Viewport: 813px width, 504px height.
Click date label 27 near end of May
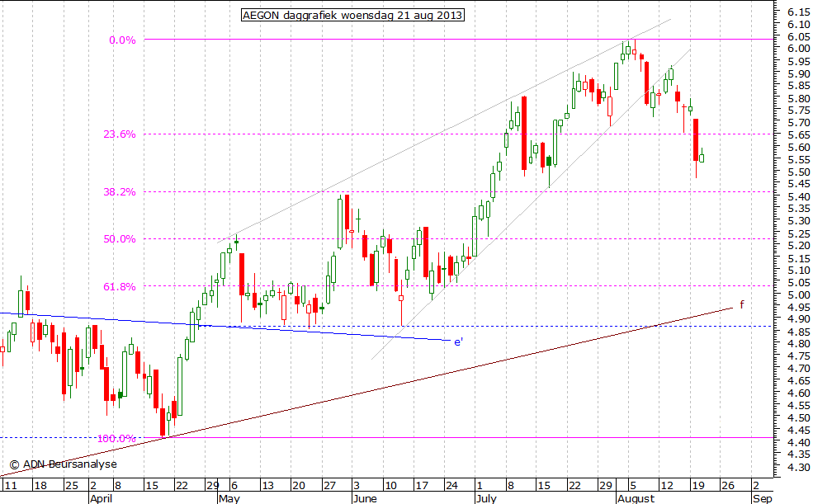330,486
